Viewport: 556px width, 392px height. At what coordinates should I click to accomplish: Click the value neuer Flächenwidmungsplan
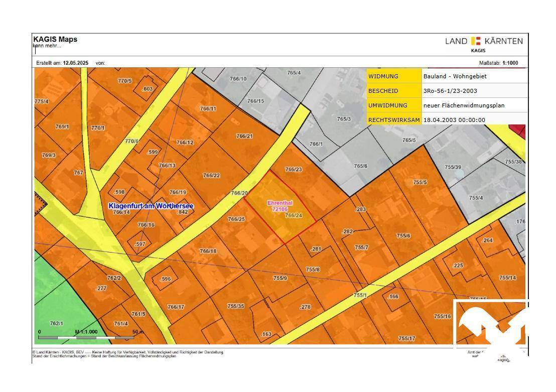pos(464,105)
